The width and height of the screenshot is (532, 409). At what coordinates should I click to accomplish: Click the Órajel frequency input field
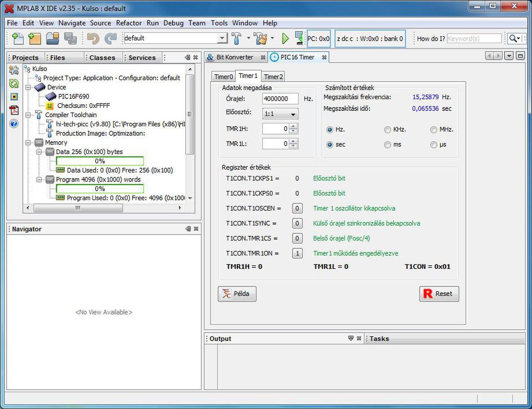pos(280,99)
